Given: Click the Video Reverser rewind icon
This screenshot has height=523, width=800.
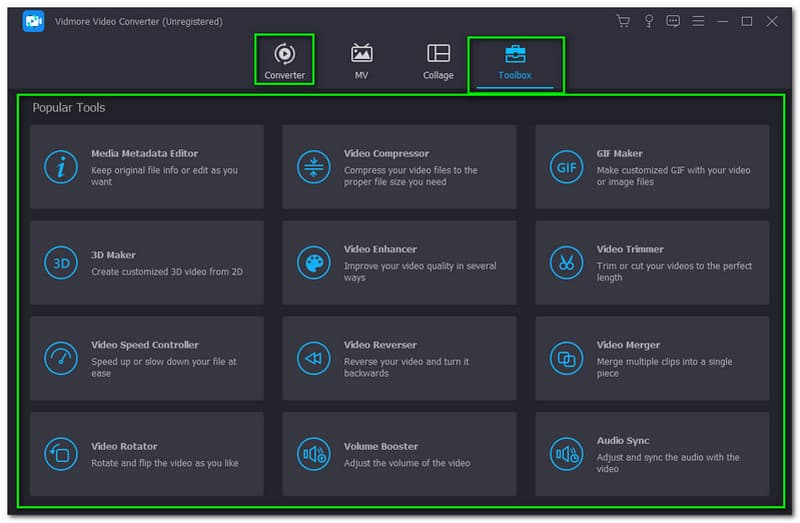Looking at the screenshot, I should click(x=313, y=358).
